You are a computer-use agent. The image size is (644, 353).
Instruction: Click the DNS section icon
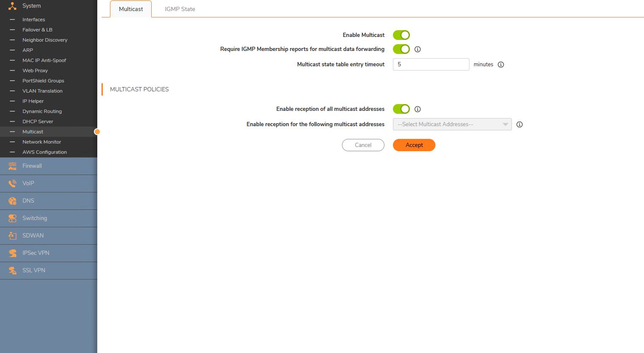click(x=12, y=201)
